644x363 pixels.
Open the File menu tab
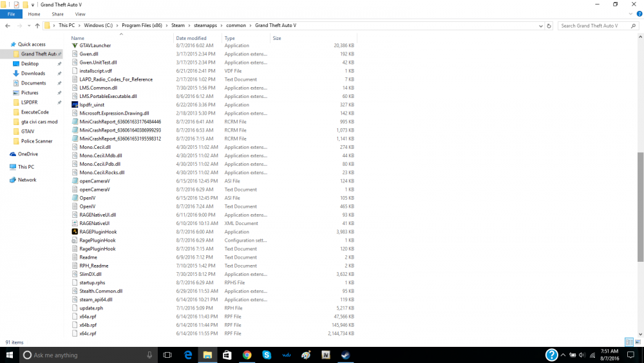[11, 14]
